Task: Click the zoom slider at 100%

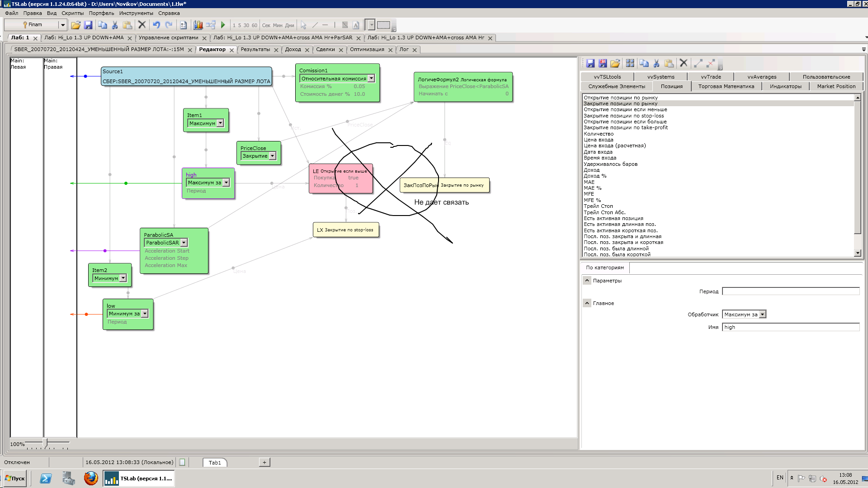Action: [x=45, y=443]
